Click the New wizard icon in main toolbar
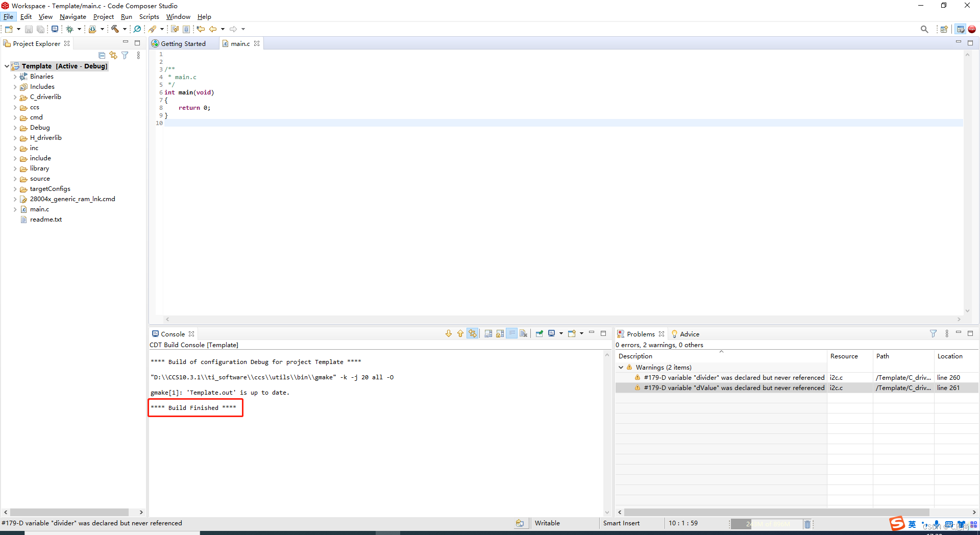 [x=9, y=29]
